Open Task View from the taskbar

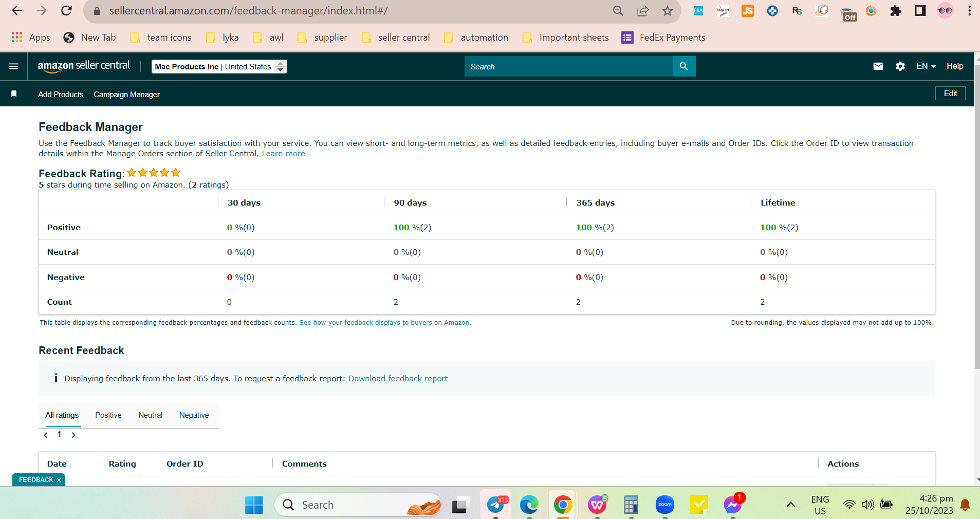coord(461,505)
